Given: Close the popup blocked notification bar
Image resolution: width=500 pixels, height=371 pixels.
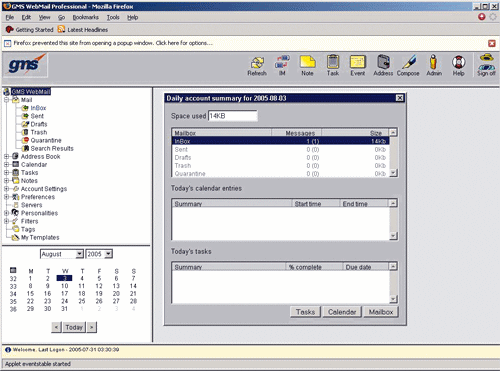Looking at the screenshot, I should click(x=492, y=43).
